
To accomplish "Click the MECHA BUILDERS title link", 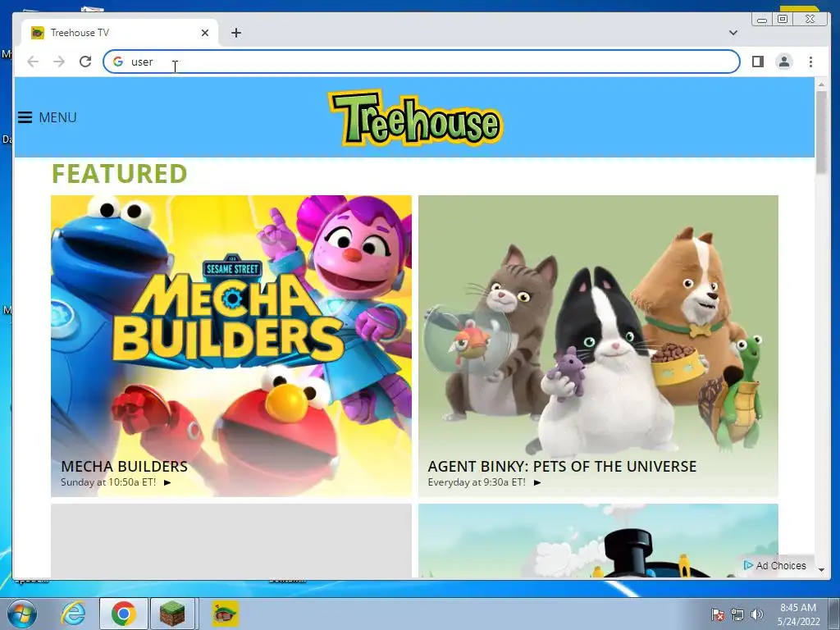I will click(x=125, y=466).
